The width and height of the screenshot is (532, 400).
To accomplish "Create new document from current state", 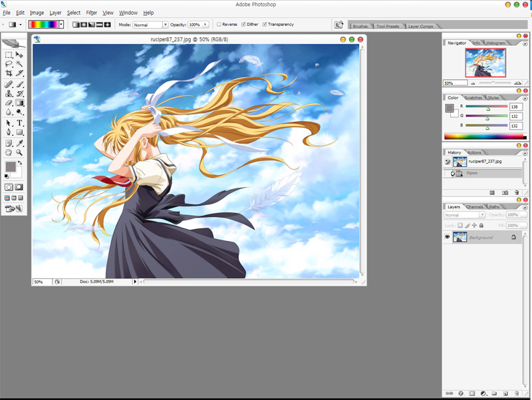I will click(492, 192).
